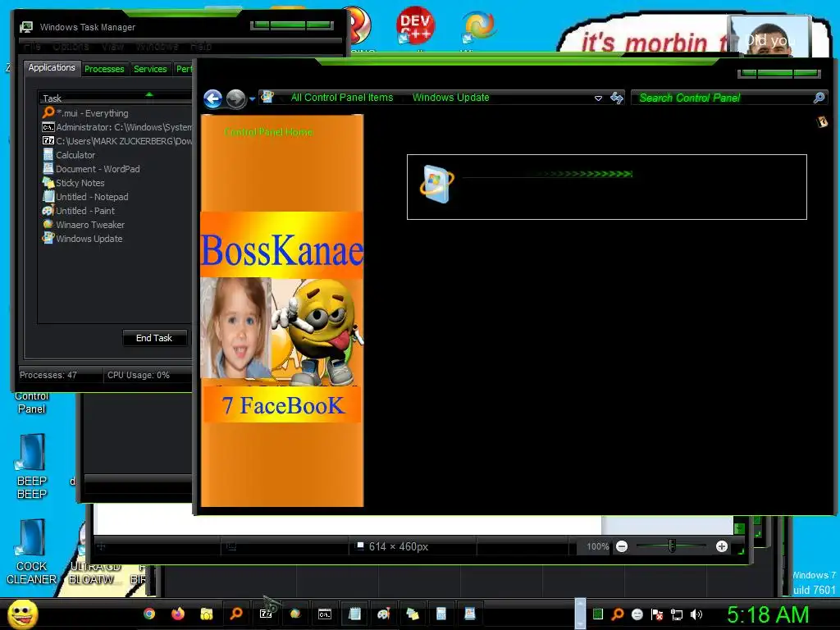Select the 'C:\Users\MARK ZUCKERBERG' 7-Zip task
Image resolution: width=840 pixels, height=630 pixels.
coord(116,141)
